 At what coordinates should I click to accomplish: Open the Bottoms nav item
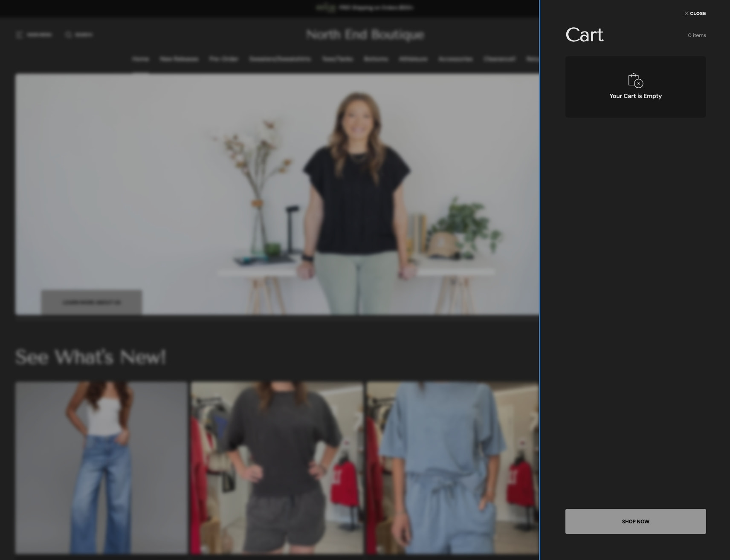tap(376, 59)
